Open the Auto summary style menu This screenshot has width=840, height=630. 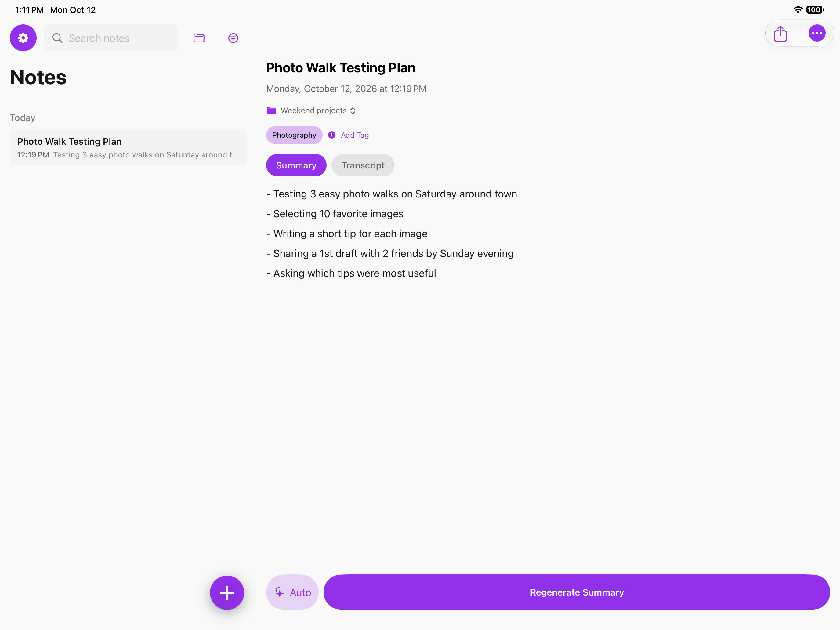292,592
